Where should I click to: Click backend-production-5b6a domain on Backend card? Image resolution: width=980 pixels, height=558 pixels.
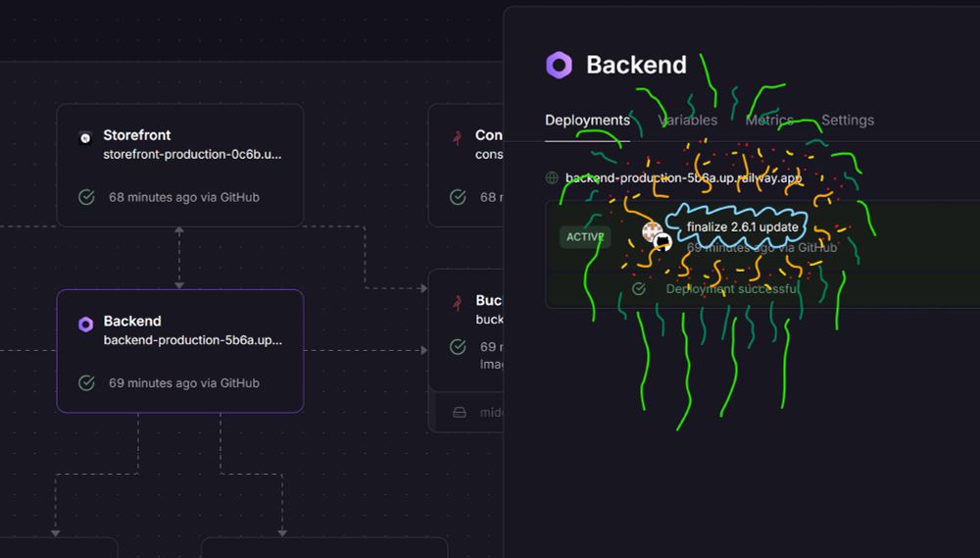point(192,339)
